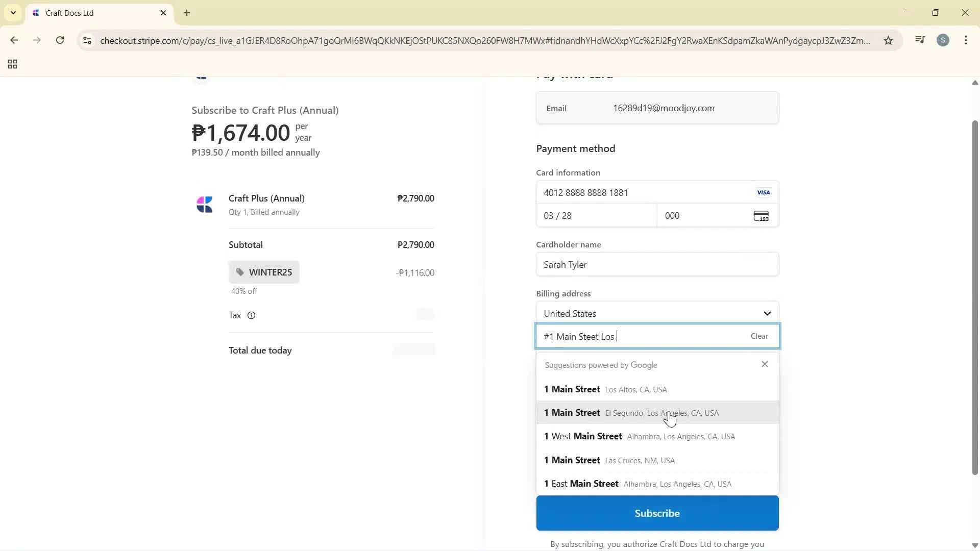Open the United States billing country dropdown

(657, 313)
